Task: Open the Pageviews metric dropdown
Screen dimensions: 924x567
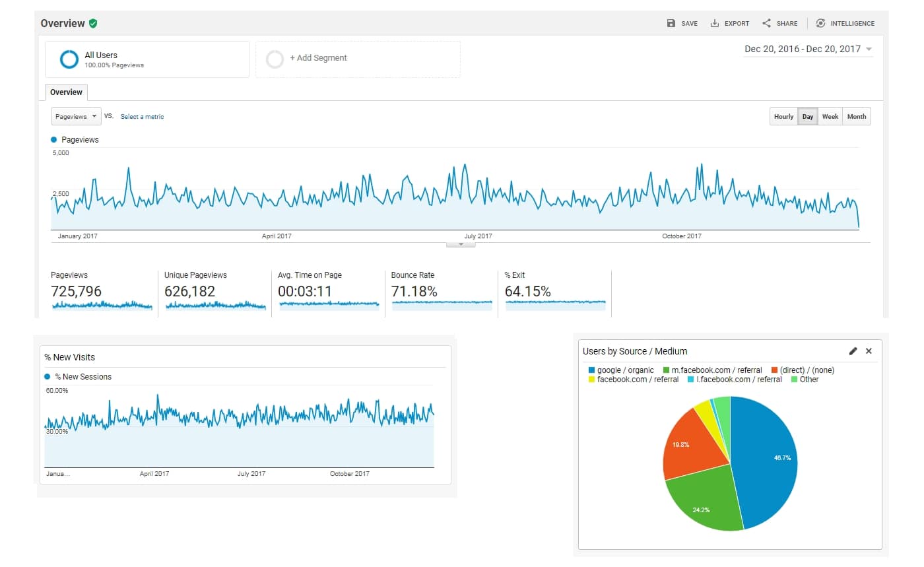Action: tap(76, 117)
